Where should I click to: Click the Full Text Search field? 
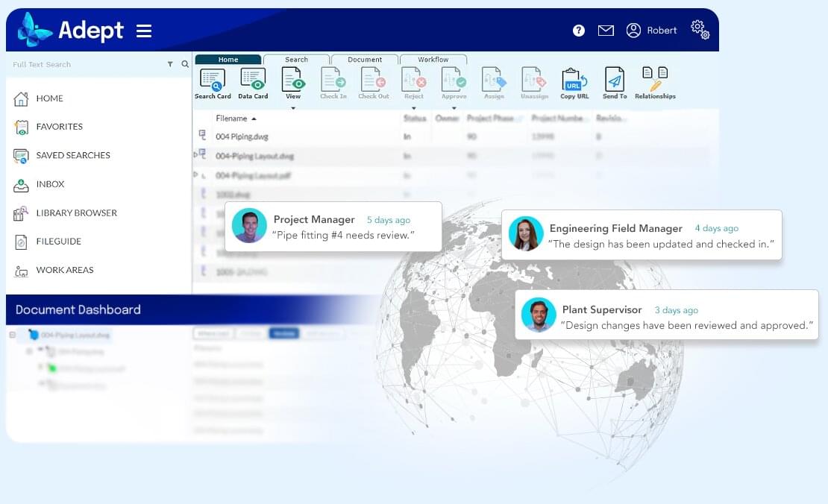click(87, 64)
